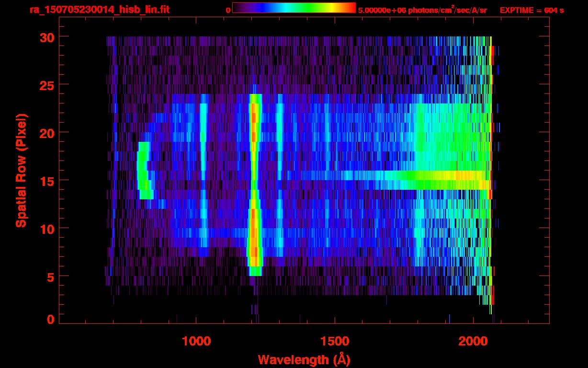Click the green curved feature near 800 Å
The height and width of the screenshot is (368, 588).
[145, 170]
